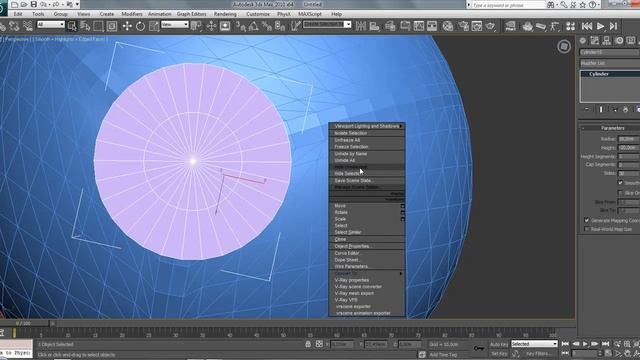Click Go to Start in transport controls
The image size is (640, 360).
click(x=565, y=344)
